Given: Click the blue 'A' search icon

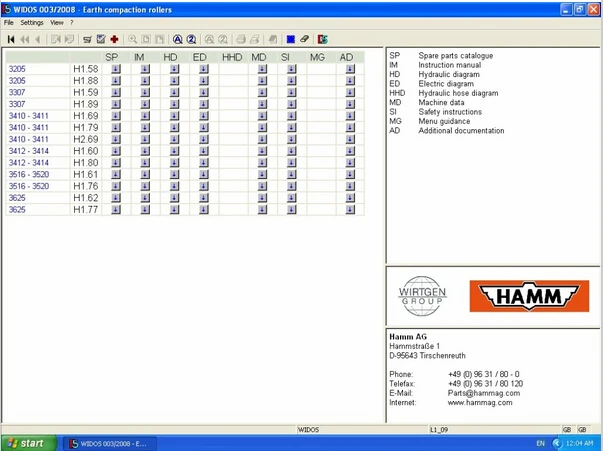Looking at the screenshot, I should tap(177, 39).
